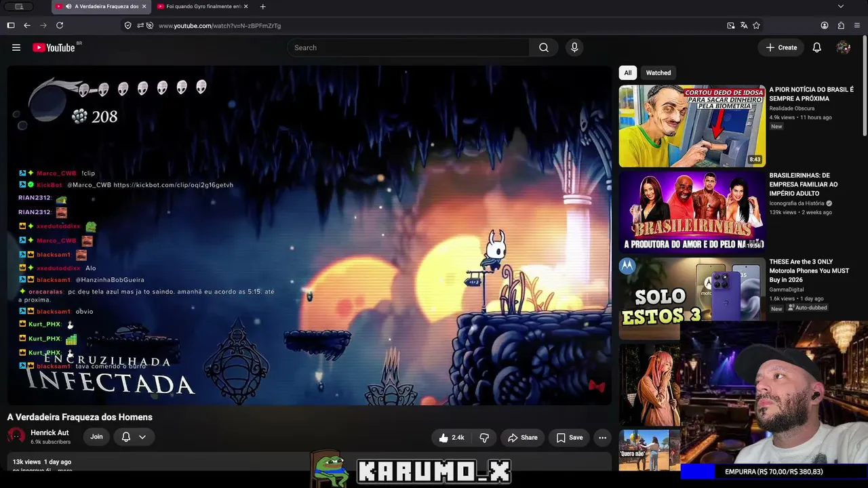This screenshot has height=488, width=868.
Task: Bookmark this page with the star
Action: click(x=756, y=26)
